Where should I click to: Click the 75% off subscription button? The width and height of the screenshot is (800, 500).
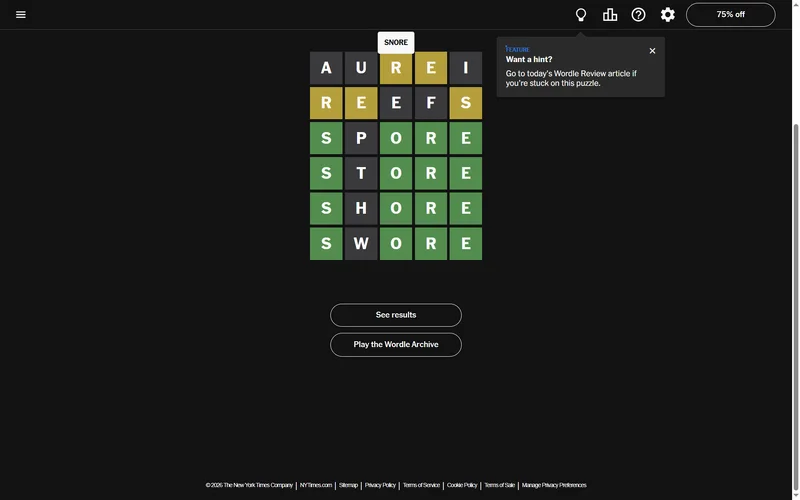[731, 14]
